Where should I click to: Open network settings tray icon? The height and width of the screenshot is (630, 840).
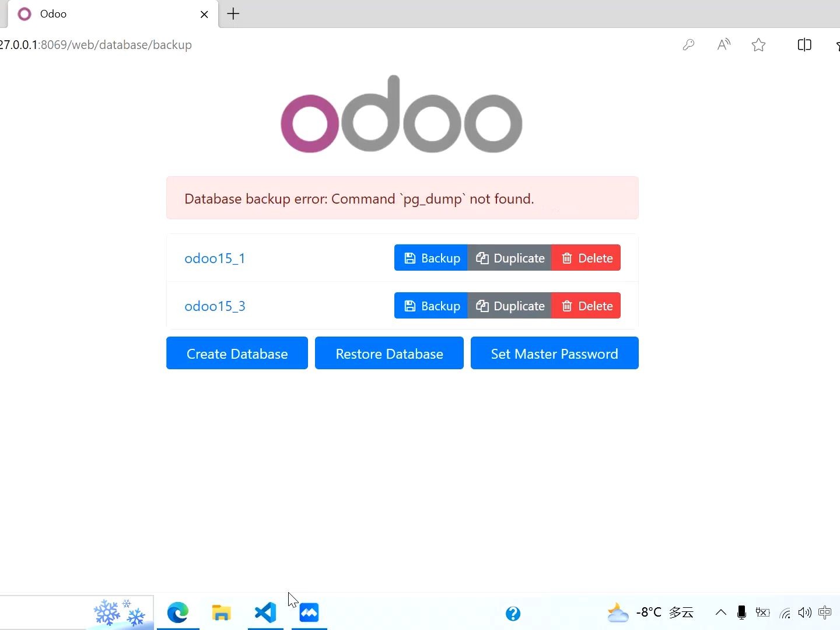click(785, 613)
